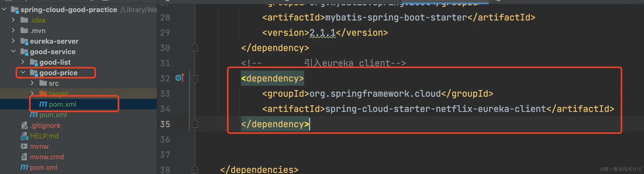The image size is (644, 174).
Task: Collapse the good-service module
Action: 13,52
